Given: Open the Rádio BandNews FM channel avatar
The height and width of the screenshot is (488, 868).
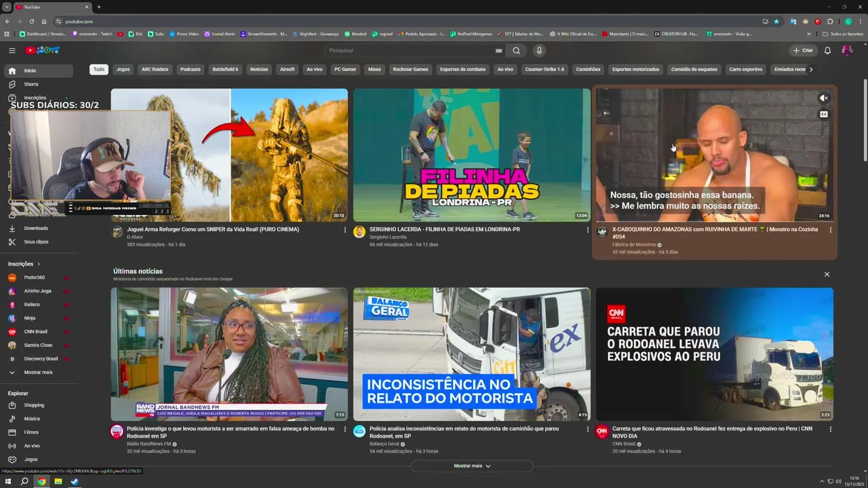Looking at the screenshot, I should (117, 431).
